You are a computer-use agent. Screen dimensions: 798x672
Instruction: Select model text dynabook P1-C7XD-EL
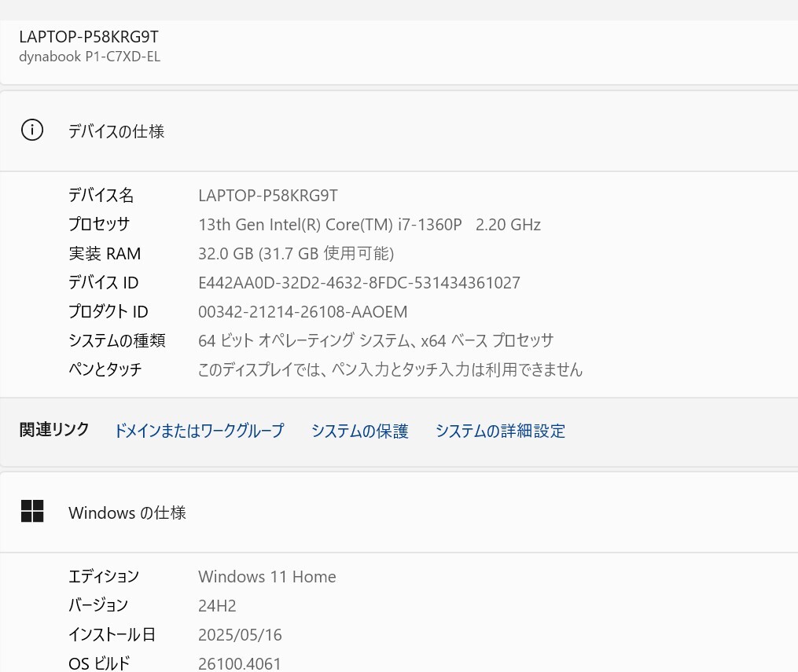click(90, 57)
